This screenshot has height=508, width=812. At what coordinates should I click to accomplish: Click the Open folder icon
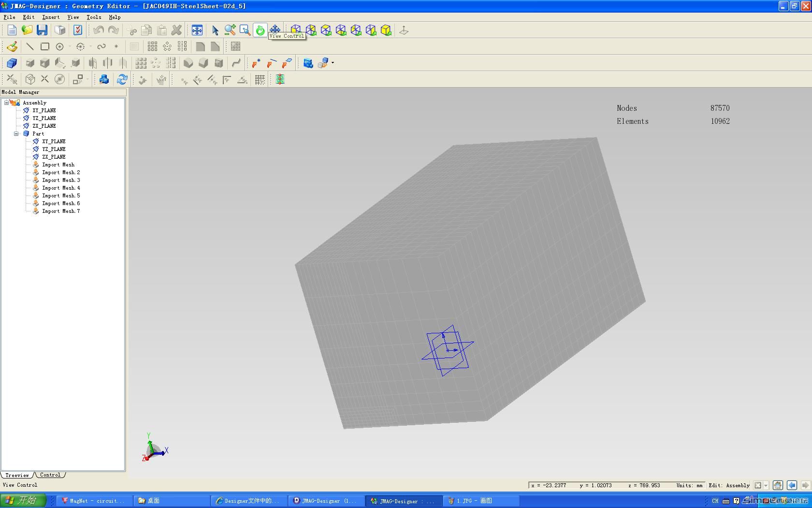coord(27,30)
